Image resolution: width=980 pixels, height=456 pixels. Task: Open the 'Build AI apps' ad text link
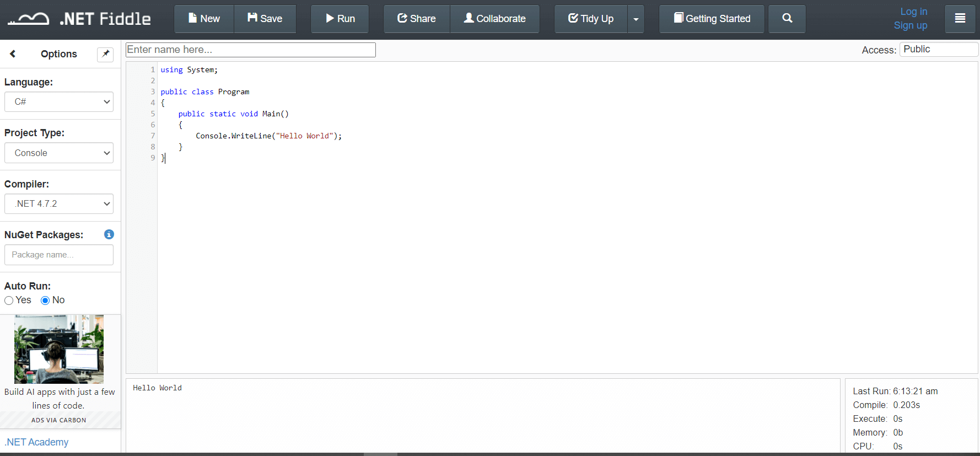[x=59, y=399]
